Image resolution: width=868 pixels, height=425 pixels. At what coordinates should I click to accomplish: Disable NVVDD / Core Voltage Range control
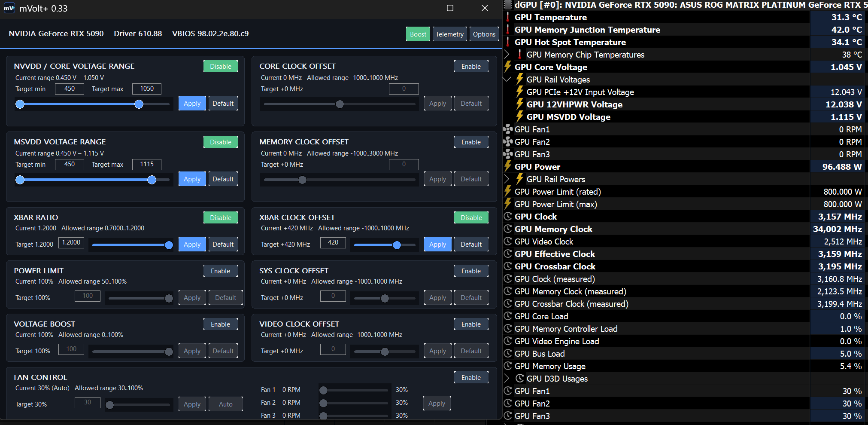[221, 67]
